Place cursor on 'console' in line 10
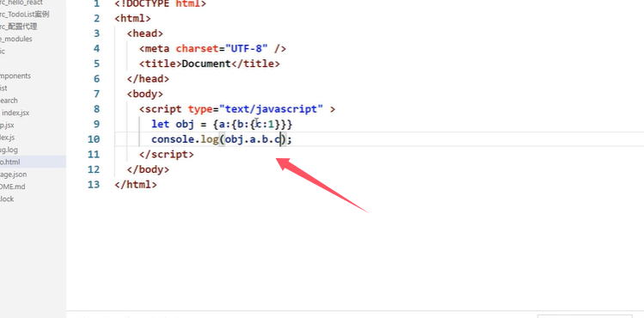 [x=173, y=139]
